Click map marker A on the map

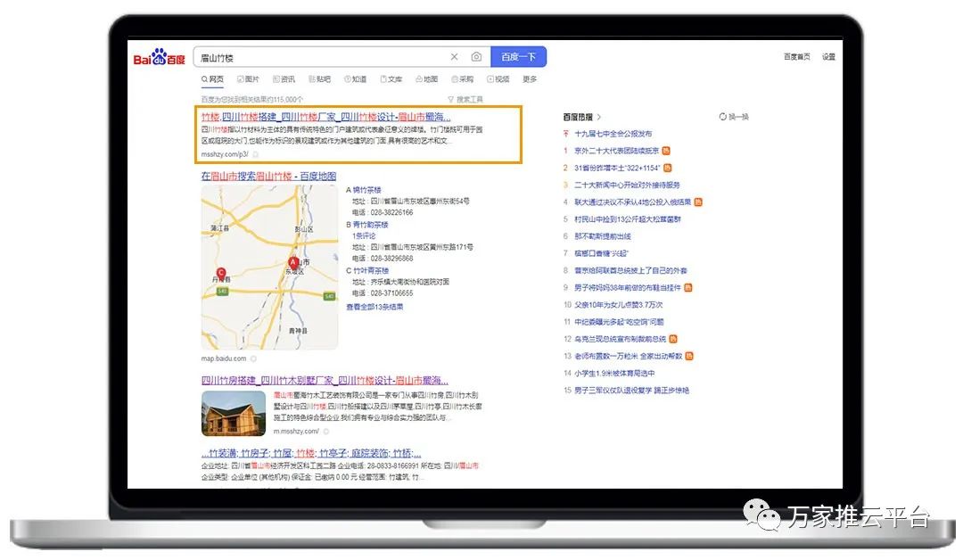coord(293,262)
